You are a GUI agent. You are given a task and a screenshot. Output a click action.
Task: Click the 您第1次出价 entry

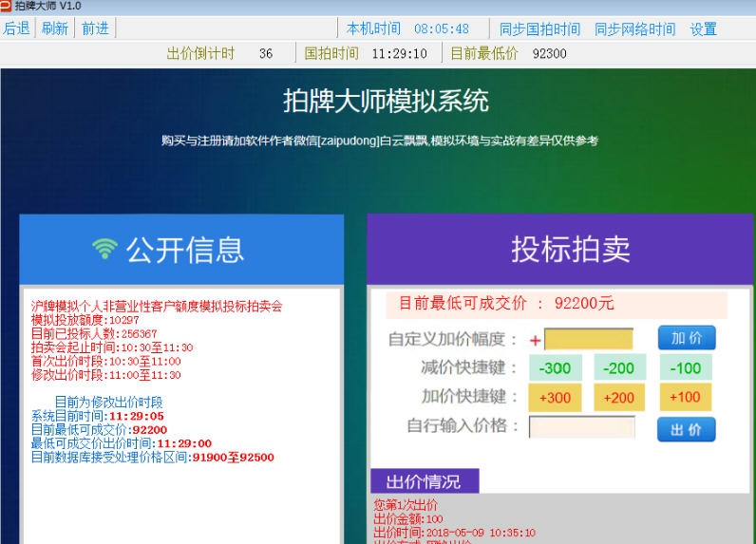pos(406,505)
